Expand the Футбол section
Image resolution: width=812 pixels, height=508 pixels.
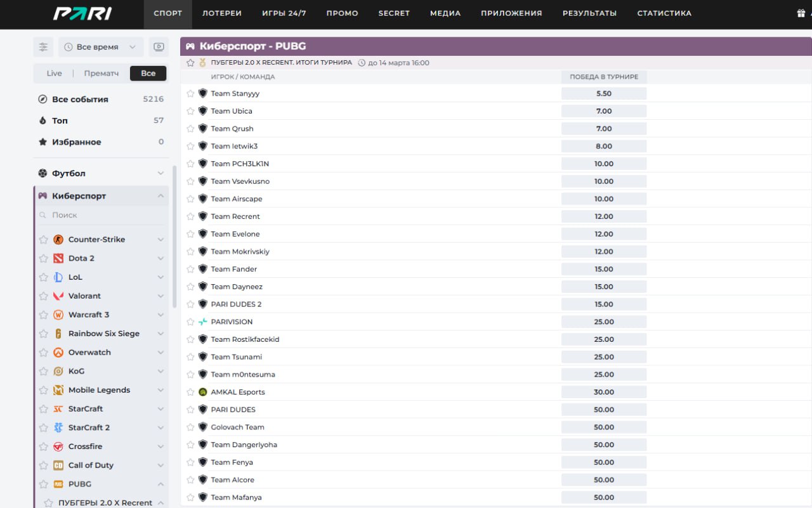tap(160, 173)
